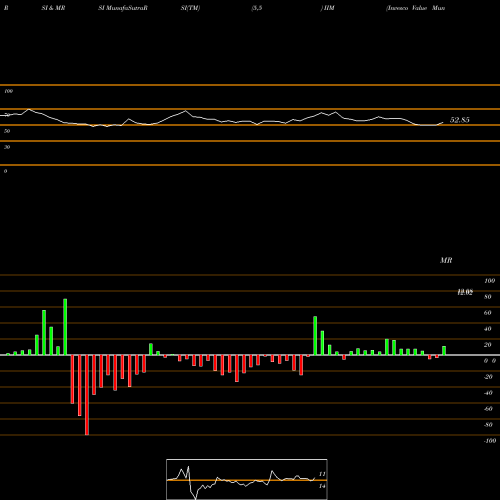Image resolution: width=500 pixels, height=500 pixels.
Task: Click the RSI value label 52.85
Action: [459, 120]
